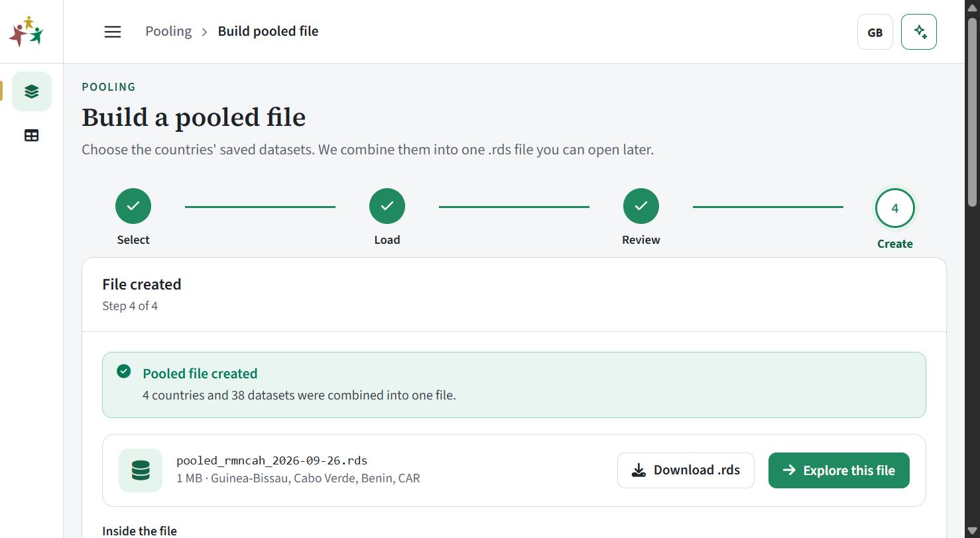980x538 pixels.
Task: Click the file size and countries line
Action: pos(298,478)
